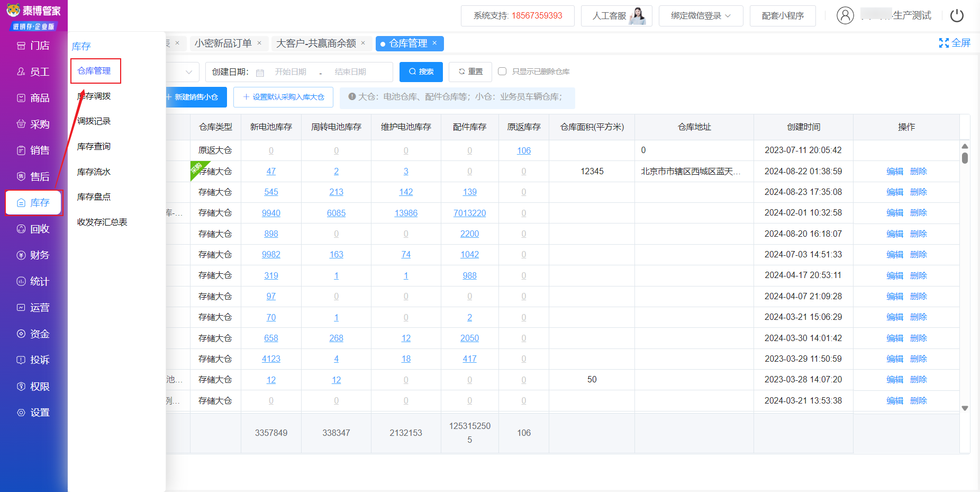Viewport: 980px width, 492px height.
Task: Click the 结束日期 date input
Action: [x=350, y=72]
